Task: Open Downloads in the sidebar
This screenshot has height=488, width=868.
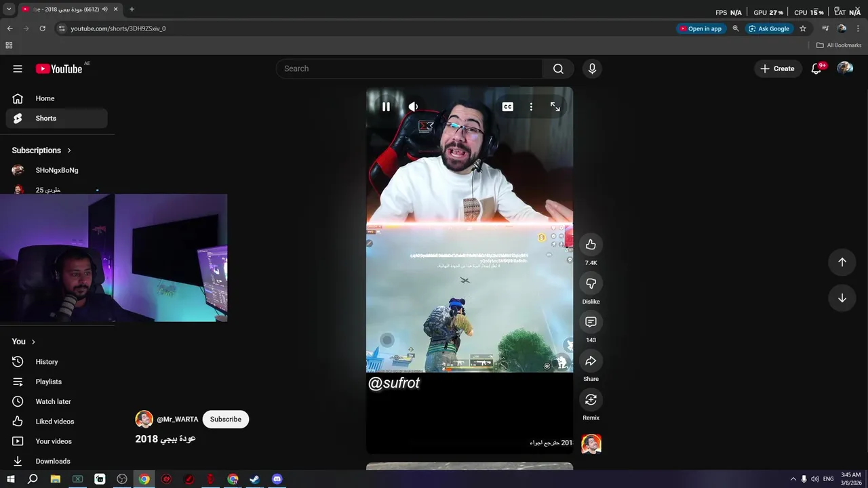Action: 57,461
